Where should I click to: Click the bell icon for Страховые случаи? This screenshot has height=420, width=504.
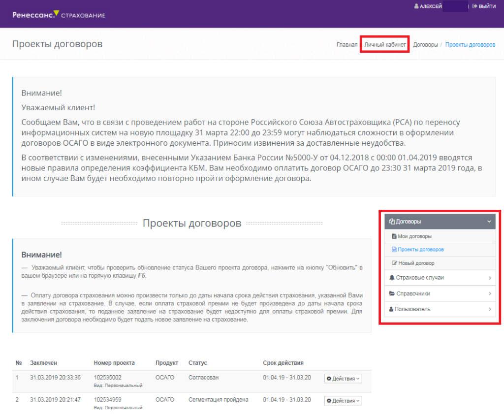392,278
